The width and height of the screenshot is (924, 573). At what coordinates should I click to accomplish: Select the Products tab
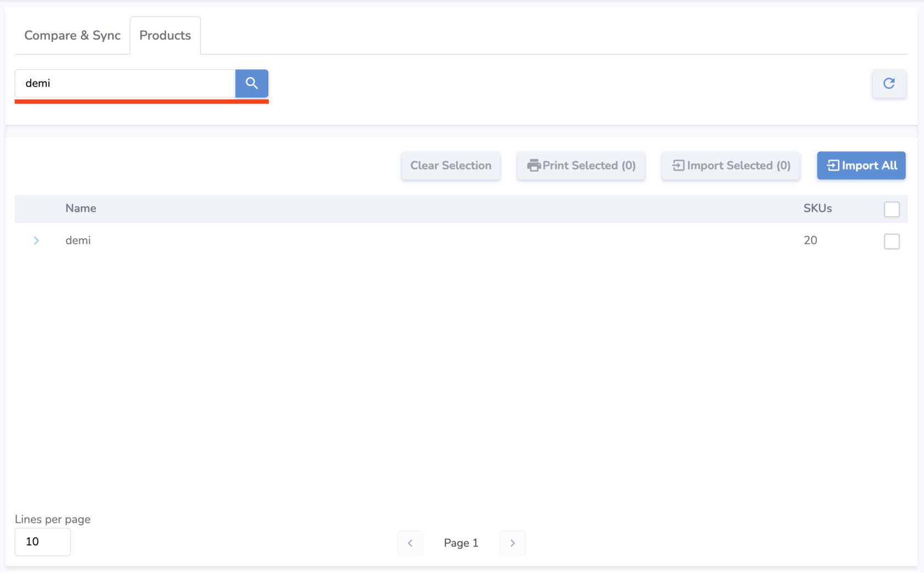pyautogui.click(x=165, y=36)
